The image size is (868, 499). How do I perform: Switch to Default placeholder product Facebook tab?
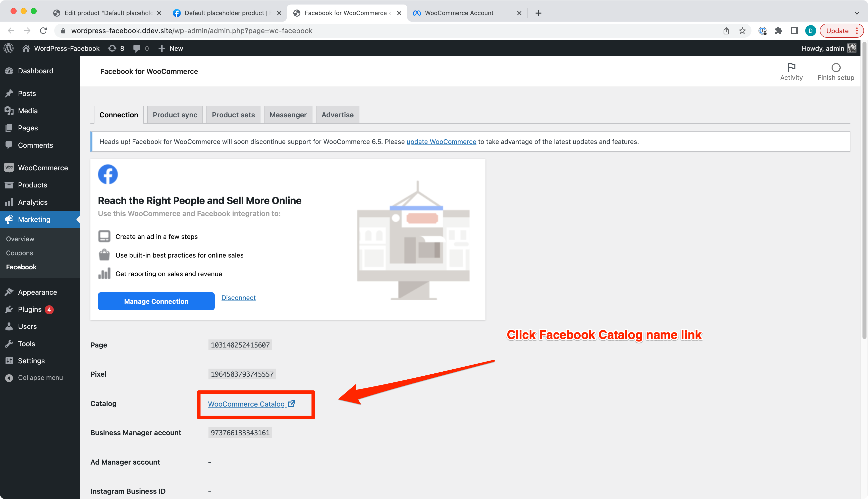227,13
